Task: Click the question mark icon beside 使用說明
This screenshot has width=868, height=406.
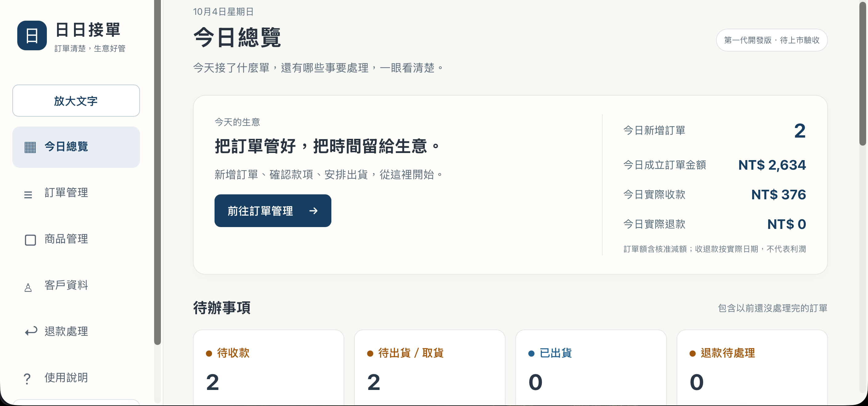Action: [x=27, y=379]
